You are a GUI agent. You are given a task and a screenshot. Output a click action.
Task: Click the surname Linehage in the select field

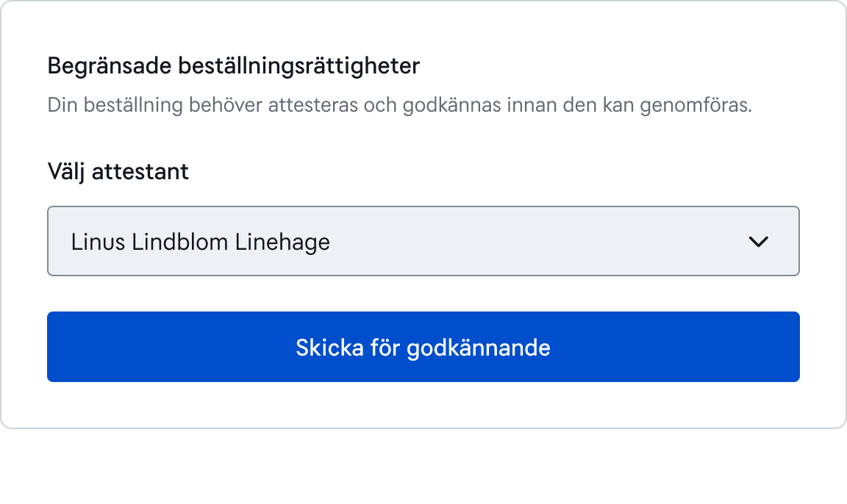pyautogui.click(x=282, y=243)
